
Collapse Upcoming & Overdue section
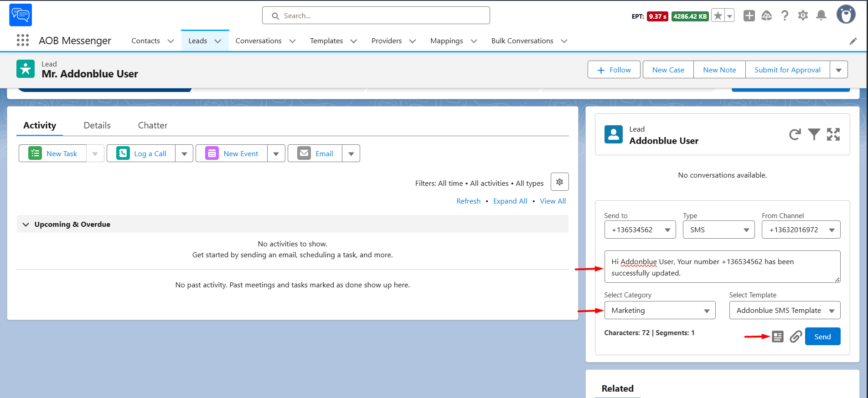pyautogui.click(x=26, y=225)
